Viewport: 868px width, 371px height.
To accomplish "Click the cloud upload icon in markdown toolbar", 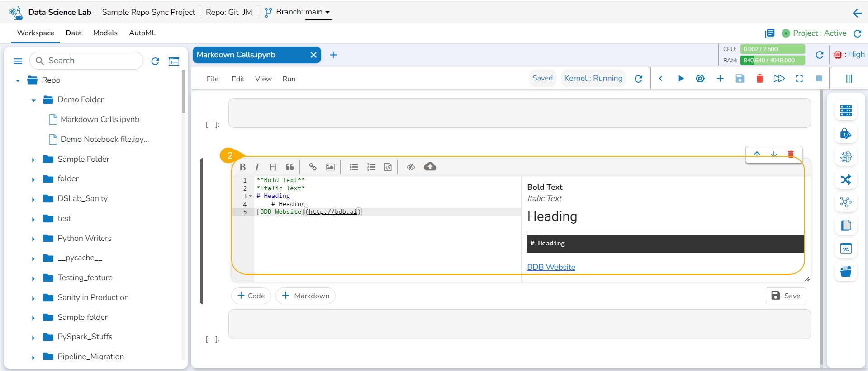I will pos(430,167).
